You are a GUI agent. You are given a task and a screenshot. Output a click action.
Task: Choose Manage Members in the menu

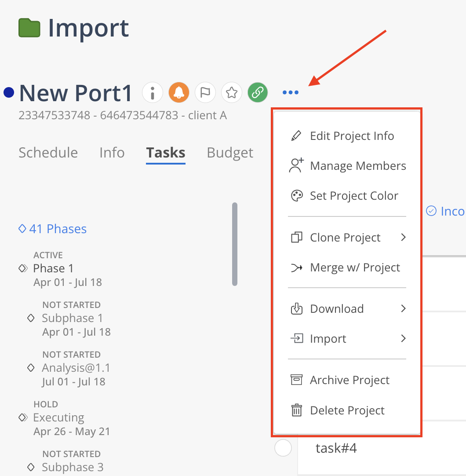coord(358,166)
